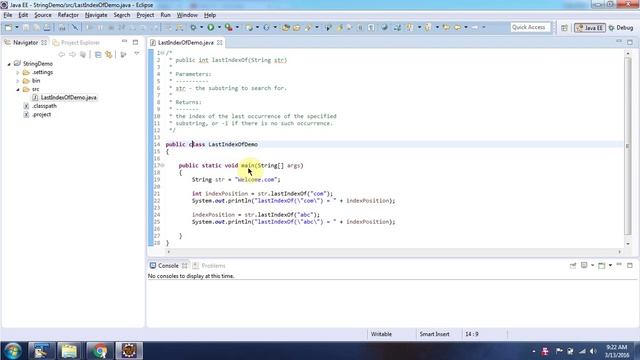
Task: Click Open Console icon
Action: [601, 265]
